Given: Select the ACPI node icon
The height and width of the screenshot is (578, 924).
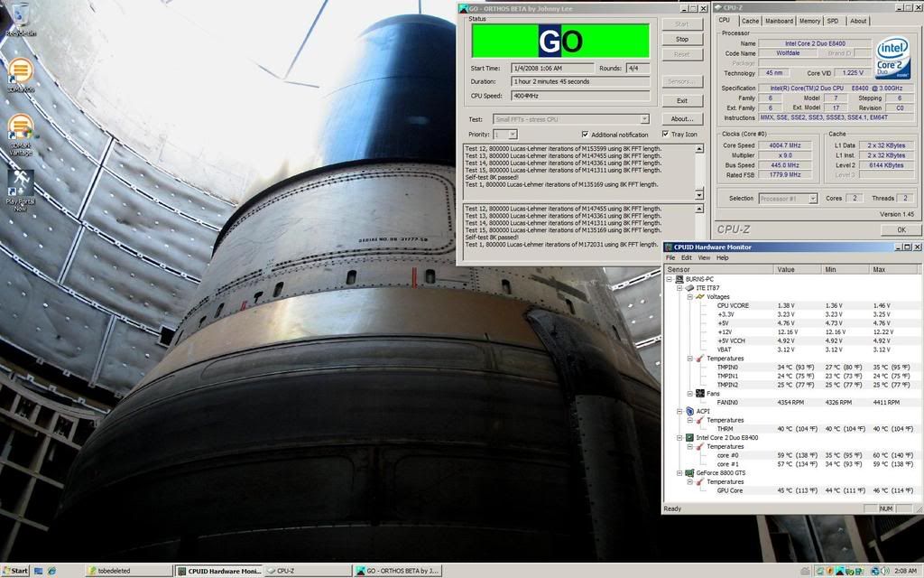Looking at the screenshot, I should 689,411.
